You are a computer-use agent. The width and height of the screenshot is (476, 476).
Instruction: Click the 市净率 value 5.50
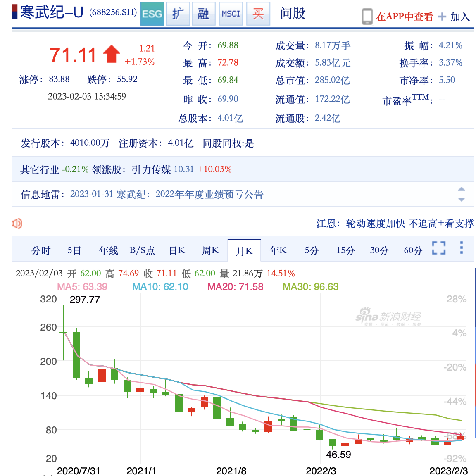(447, 80)
